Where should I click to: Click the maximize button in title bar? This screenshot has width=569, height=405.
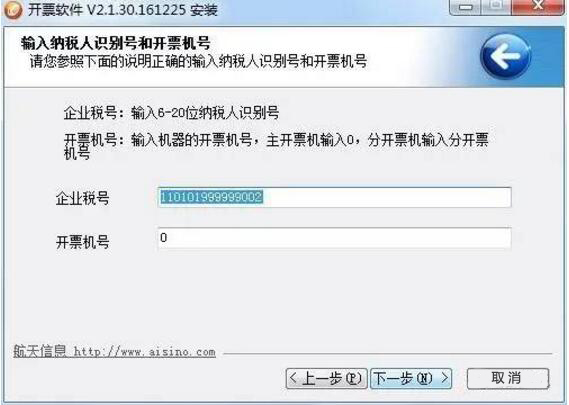point(497,6)
